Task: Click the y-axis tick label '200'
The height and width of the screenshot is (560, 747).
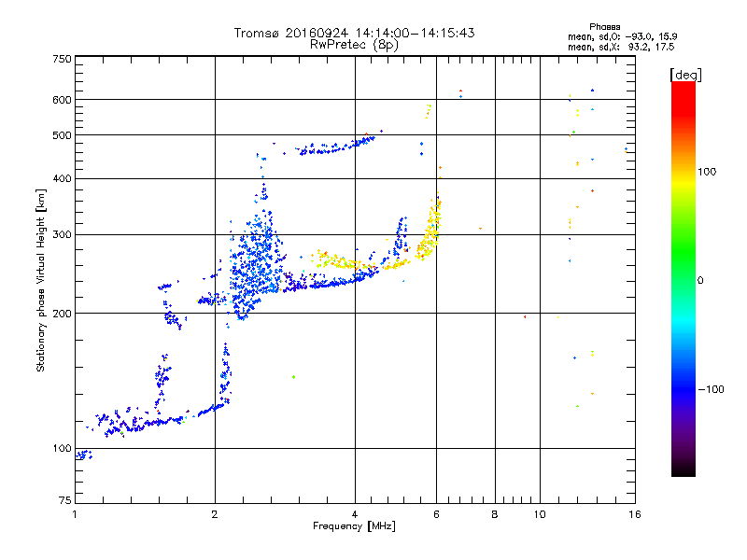Action: (63, 314)
